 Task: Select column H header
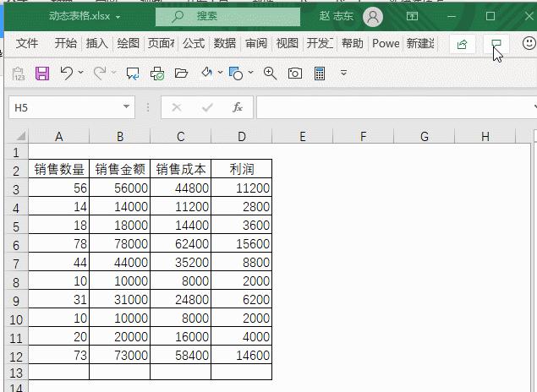coord(485,137)
